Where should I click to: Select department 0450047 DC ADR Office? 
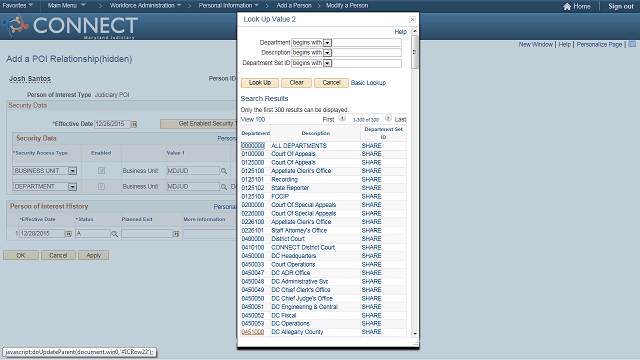pyautogui.click(x=253, y=273)
